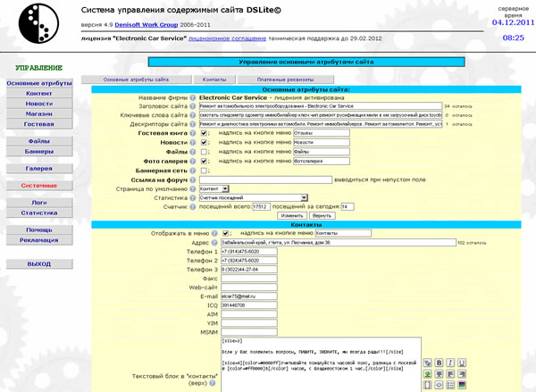536x392 pixels.
Task: Click the bulleted list editor icon
Action: (x=450, y=385)
